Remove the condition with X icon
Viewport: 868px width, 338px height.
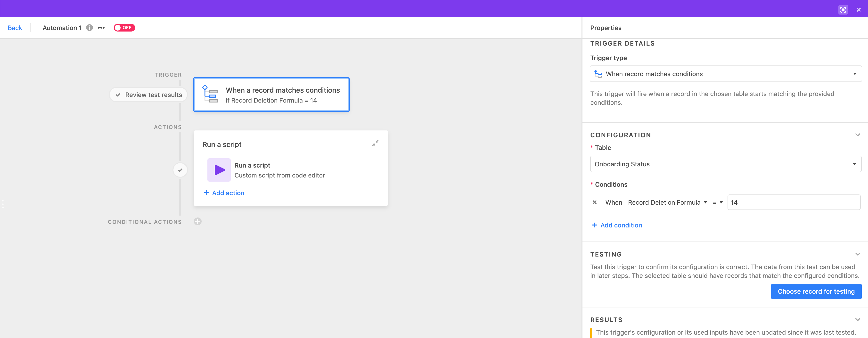[x=595, y=202]
